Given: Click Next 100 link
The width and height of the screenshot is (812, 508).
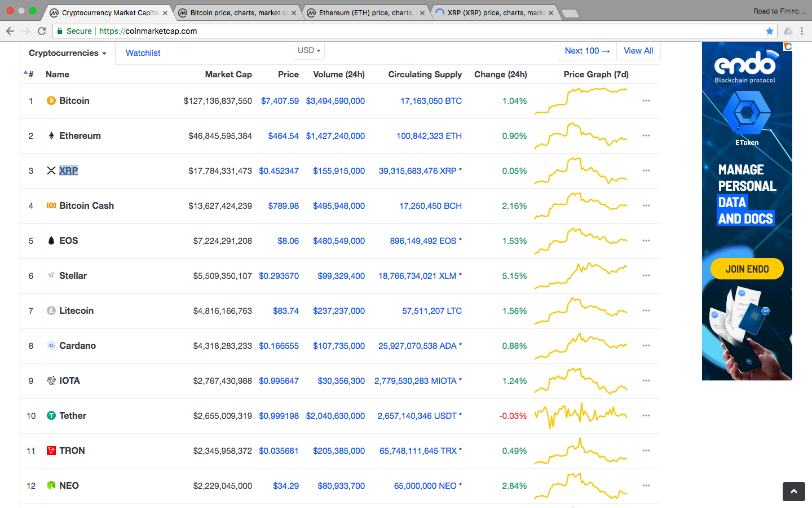Looking at the screenshot, I should [x=587, y=51].
